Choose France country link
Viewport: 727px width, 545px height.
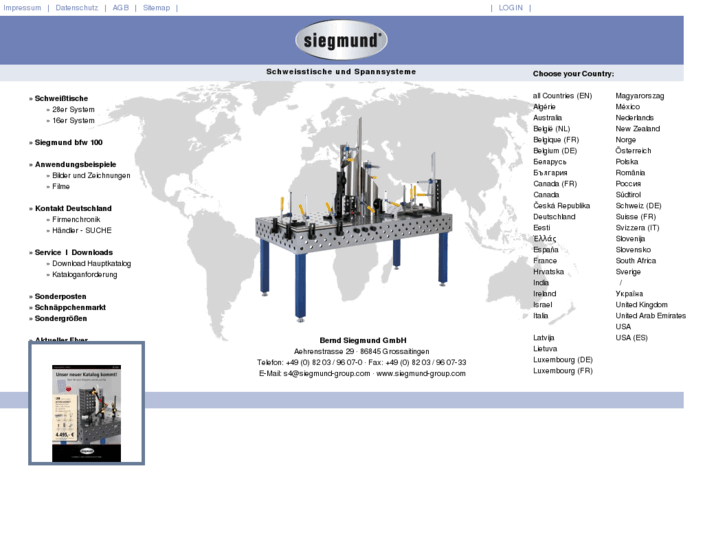pos(545,261)
